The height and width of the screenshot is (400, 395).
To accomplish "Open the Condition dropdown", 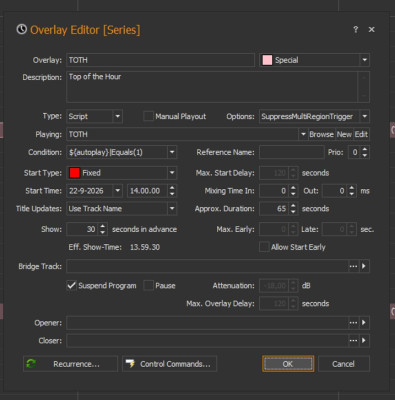I will click(172, 152).
